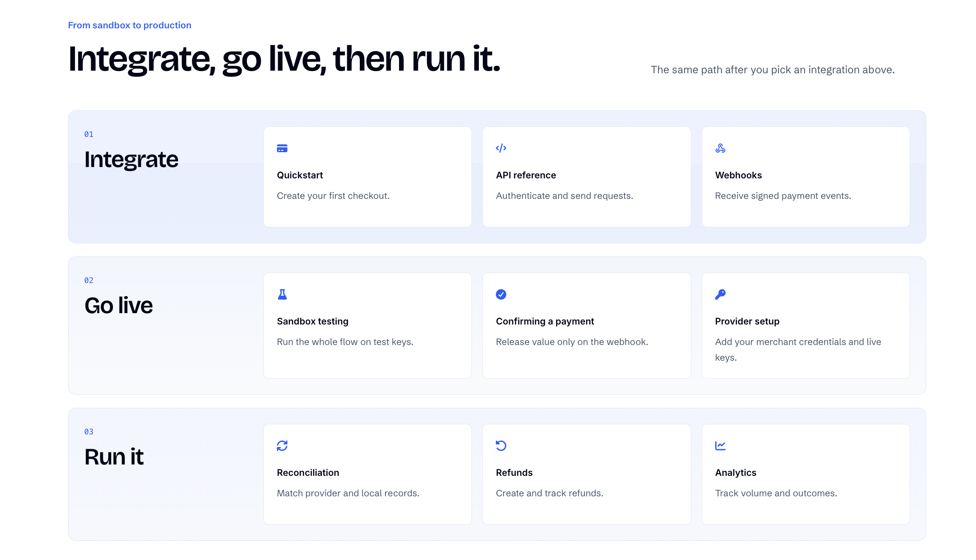Click the '03' step number
The image size is (976, 560).
coord(89,432)
